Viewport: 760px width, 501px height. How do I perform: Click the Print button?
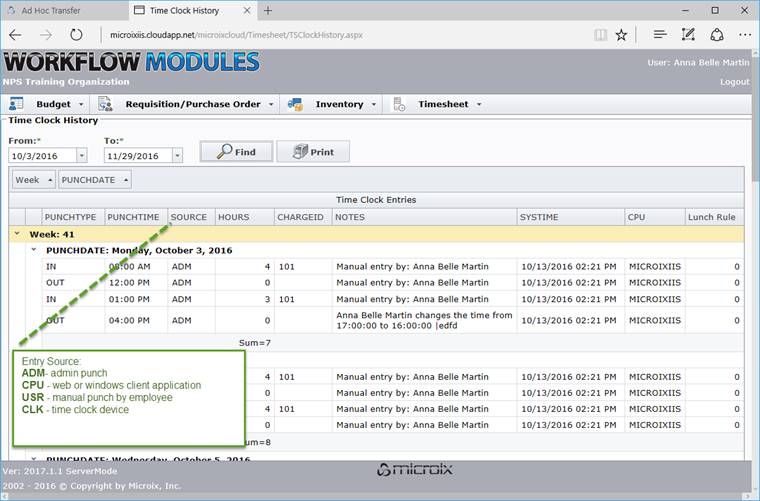coord(312,152)
